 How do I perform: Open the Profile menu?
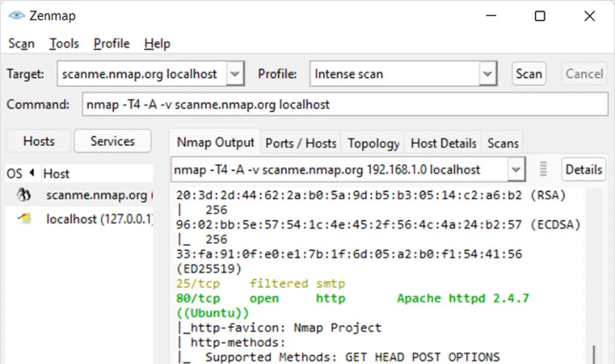[x=111, y=44]
